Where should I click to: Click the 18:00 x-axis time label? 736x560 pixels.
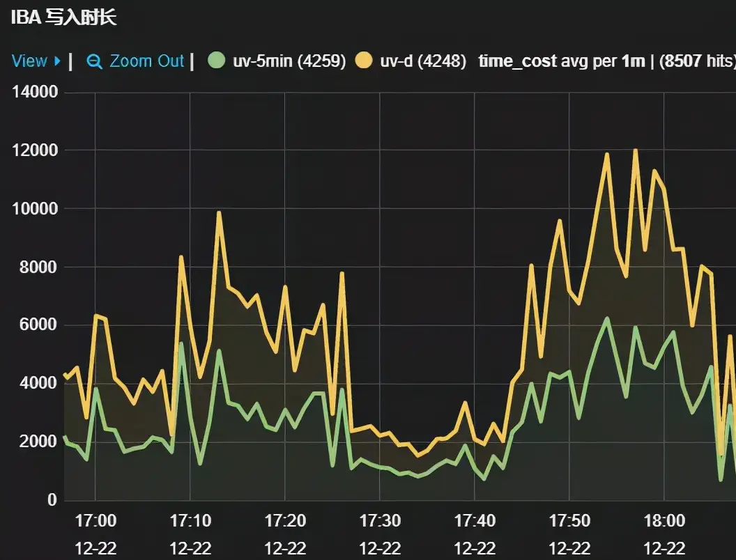(x=664, y=521)
